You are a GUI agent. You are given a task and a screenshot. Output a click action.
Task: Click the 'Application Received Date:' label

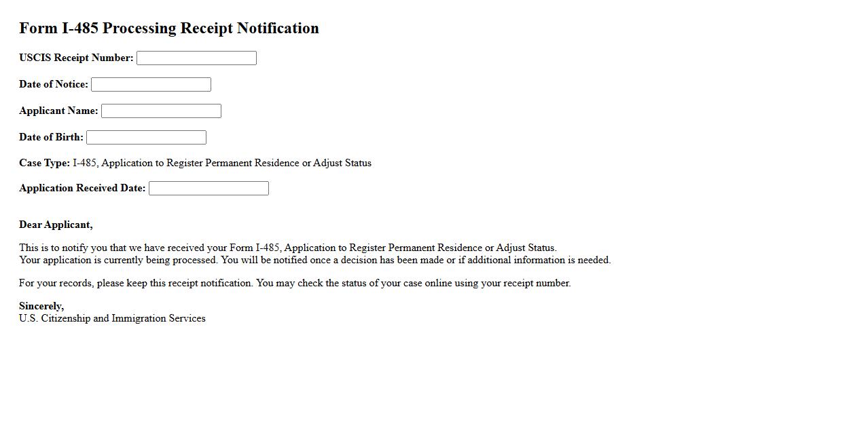pyautogui.click(x=82, y=189)
